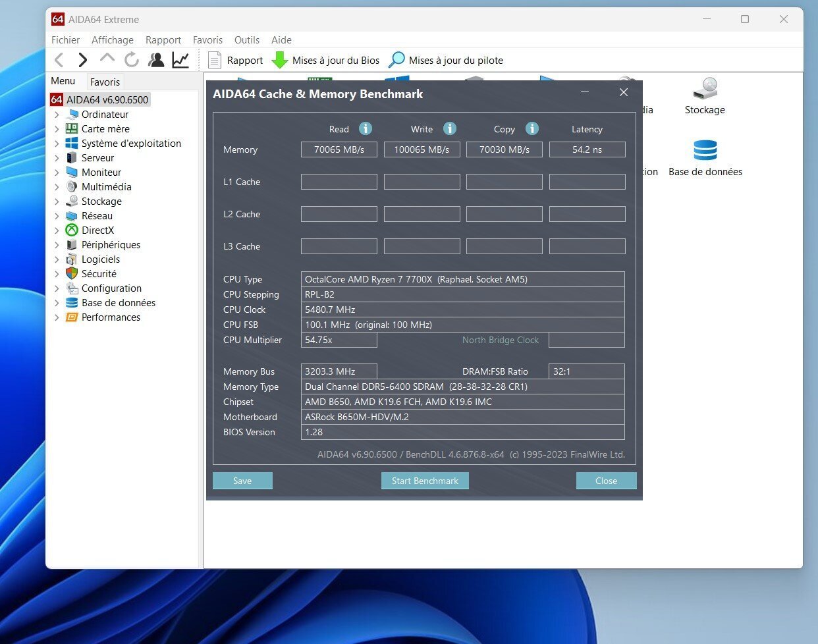Expand the Carte mère tree node
The width and height of the screenshot is (818, 644).
click(57, 129)
